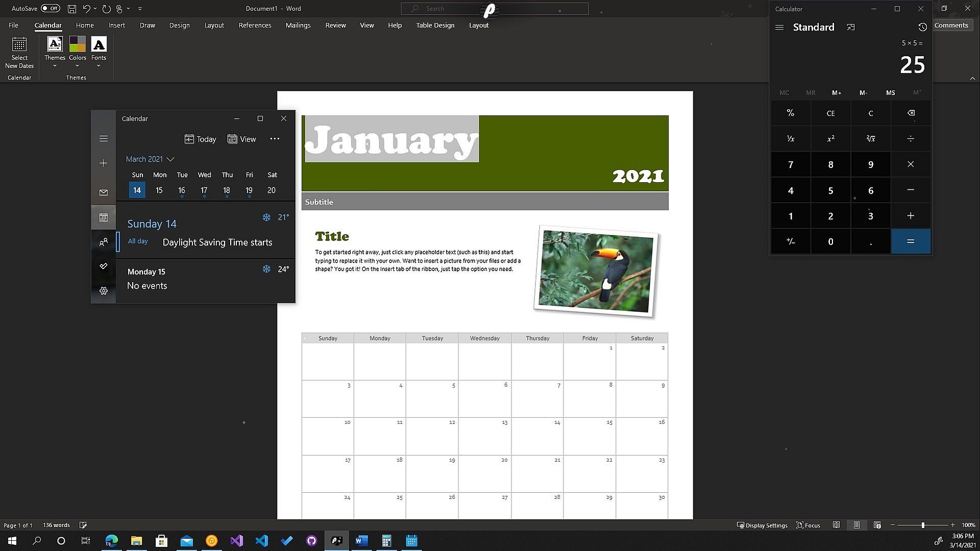Open Calendar settings gear icon

point(104,291)
